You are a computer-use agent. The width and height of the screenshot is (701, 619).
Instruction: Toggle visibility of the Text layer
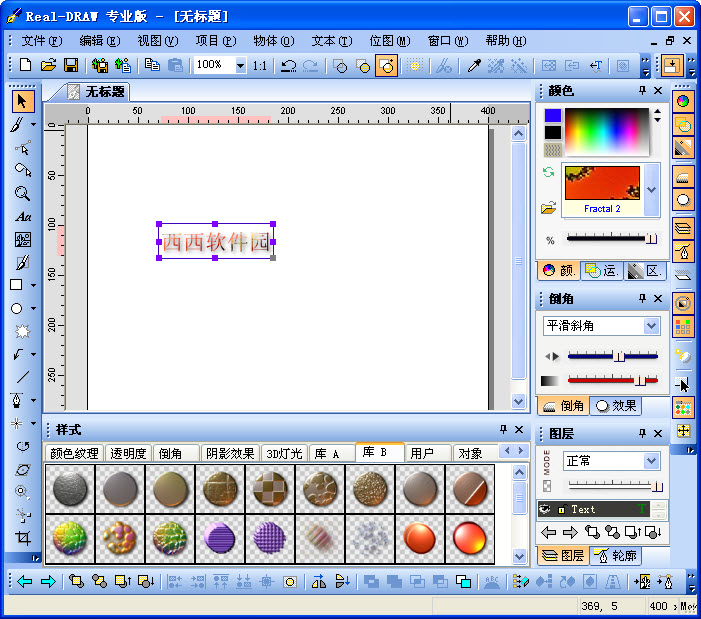pyautogui.click(x=546, y=509)
